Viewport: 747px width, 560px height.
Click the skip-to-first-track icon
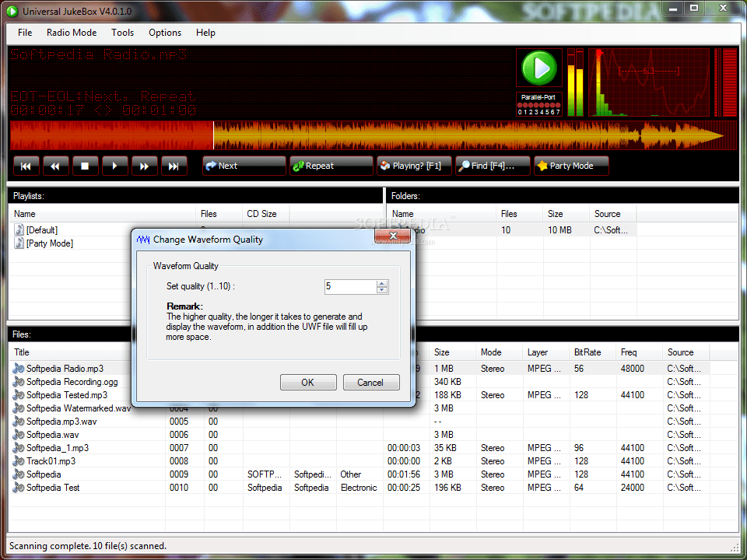(x=26, y=165)
